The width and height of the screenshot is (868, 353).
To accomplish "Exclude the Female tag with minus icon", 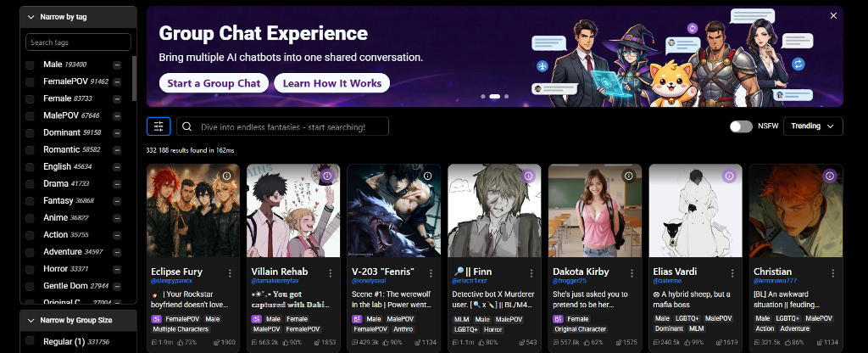I will tap(117, 99).
